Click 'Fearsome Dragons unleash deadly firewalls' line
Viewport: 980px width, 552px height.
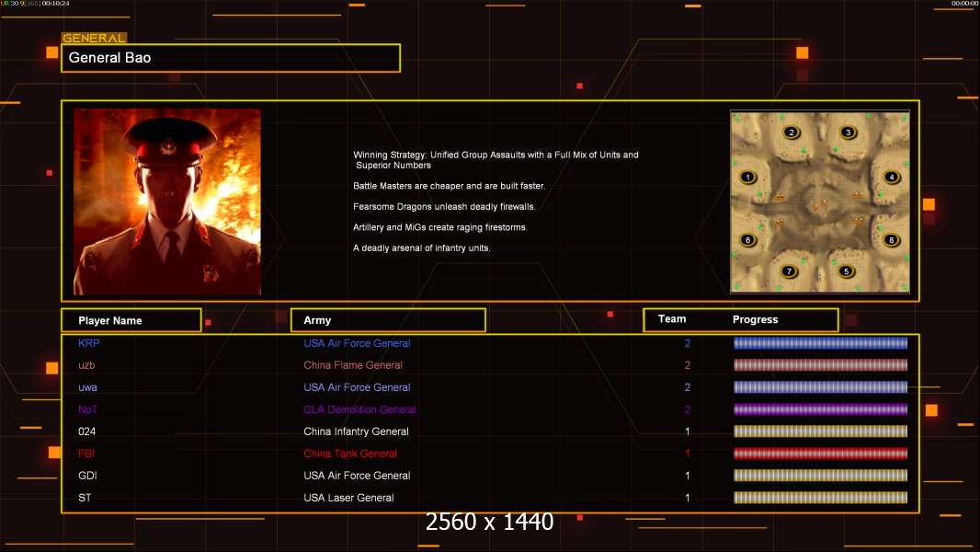444,206
